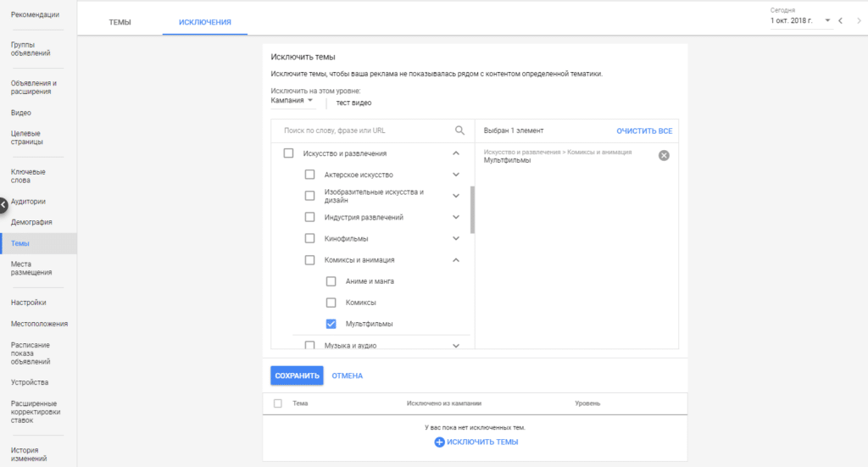Click the СОХРАНИТЬ button
This screenshot has height=467, width=868.
297,375
